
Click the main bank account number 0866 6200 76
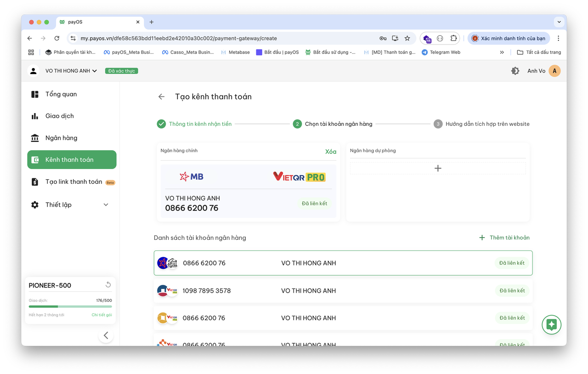pos(192,208)
